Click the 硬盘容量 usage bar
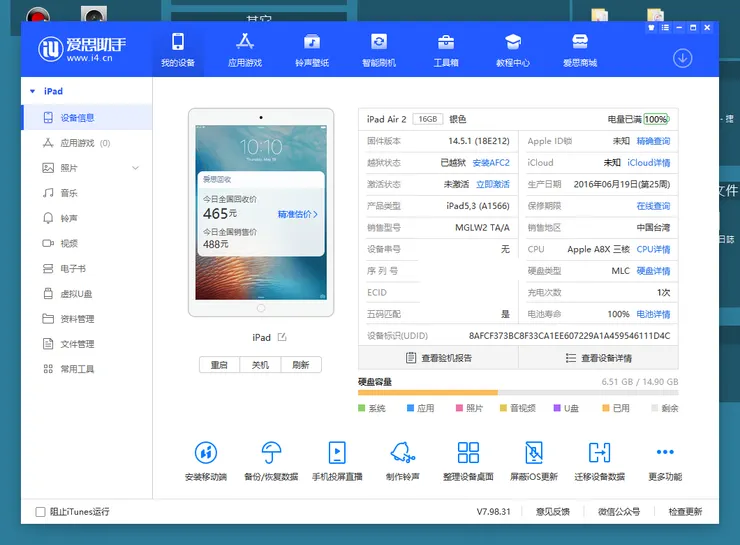Image resolution: width=740 pixels, height=545 pixels. pos(518,393)
